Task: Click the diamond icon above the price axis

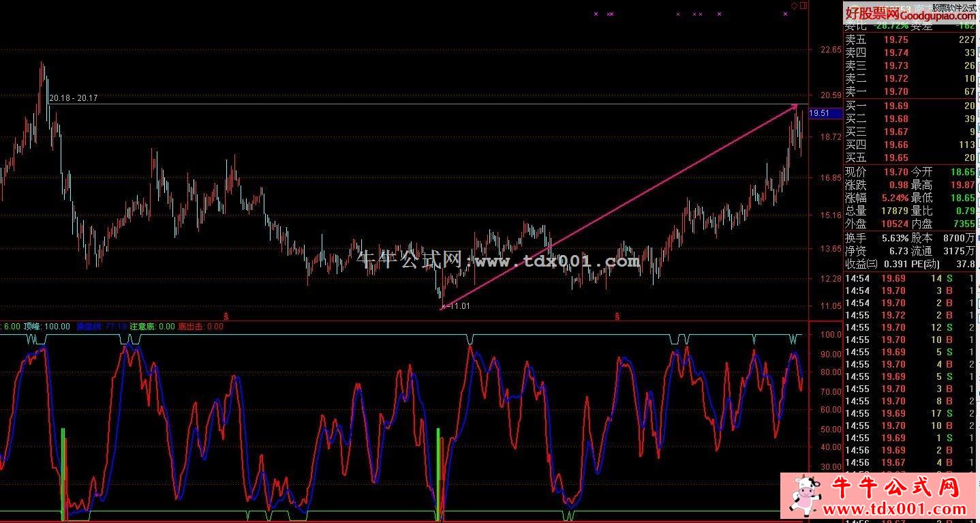Action: pyautogui.click(x=795, y=5)
